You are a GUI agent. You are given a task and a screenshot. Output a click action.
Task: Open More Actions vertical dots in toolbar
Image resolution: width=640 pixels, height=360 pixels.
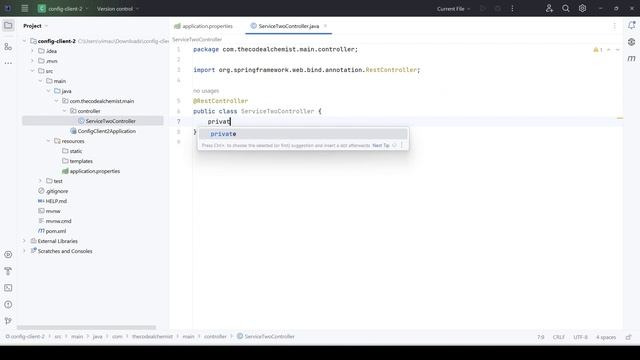512,9
